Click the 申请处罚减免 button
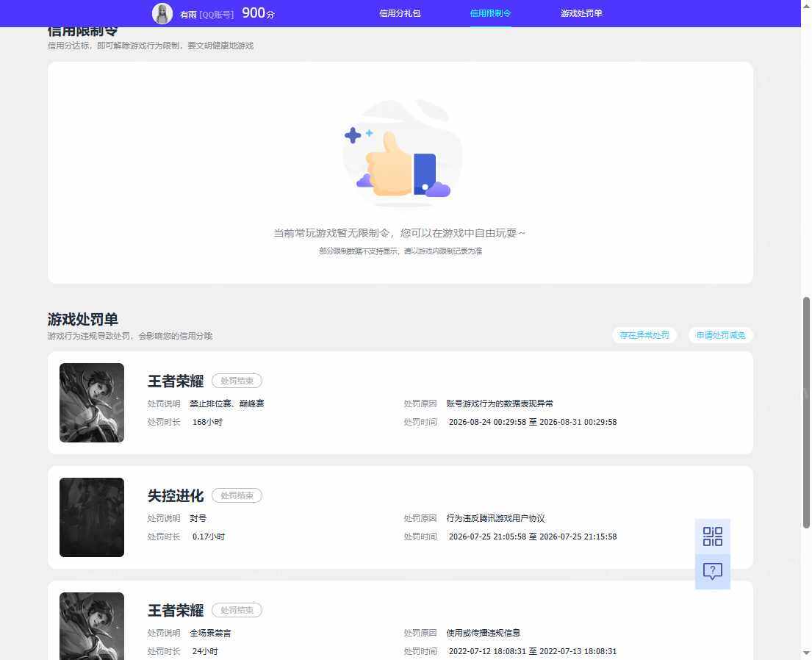 (x=720, y=335)
